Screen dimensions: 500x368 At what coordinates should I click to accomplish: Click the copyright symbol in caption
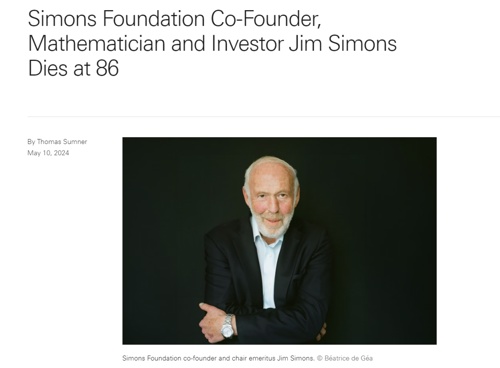click(319, 358)
